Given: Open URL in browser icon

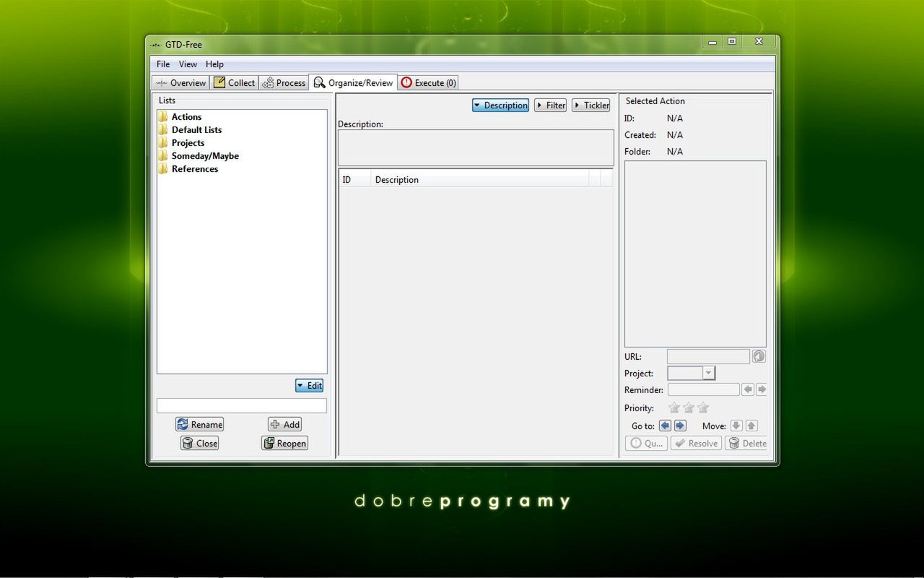Looking at the screenshot, I should coord(759,356).
